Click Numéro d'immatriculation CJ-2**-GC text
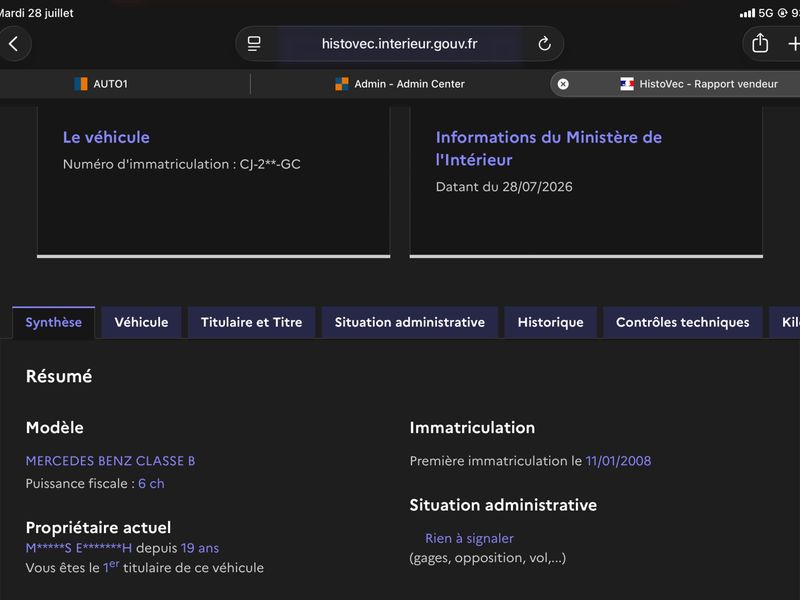This screenshot has height=600, width=800. point(182,164)
